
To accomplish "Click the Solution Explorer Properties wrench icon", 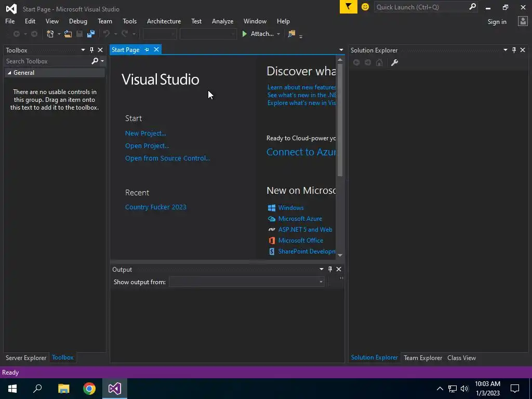I will 394,62.
